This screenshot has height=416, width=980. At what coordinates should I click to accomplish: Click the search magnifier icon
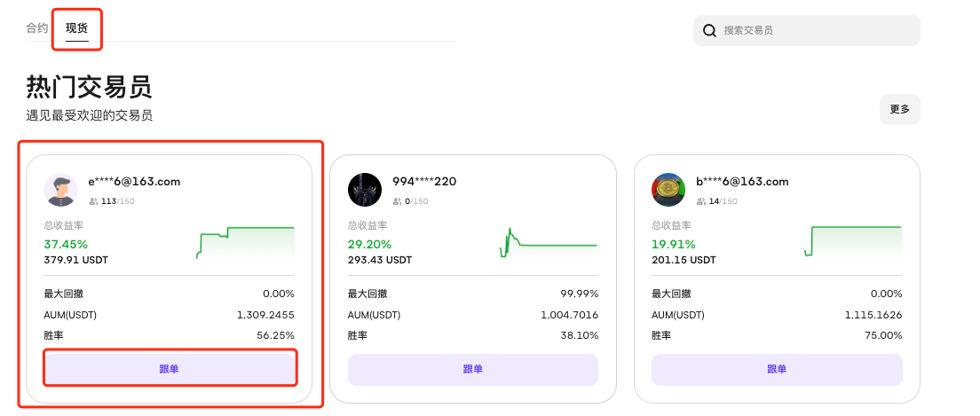point(709,31)
